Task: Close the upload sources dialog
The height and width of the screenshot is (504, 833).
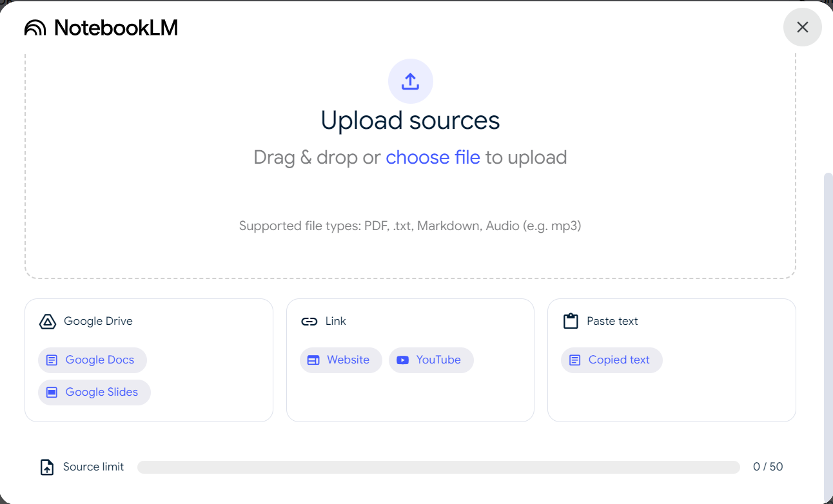Action: click(802, 27)
